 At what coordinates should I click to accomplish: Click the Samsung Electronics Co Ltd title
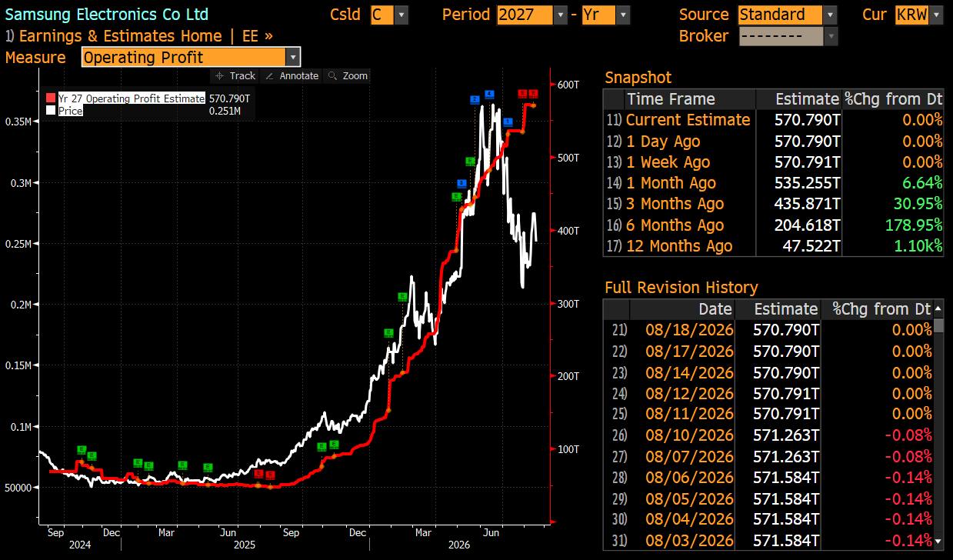pyautogui.click(x=106, y=15)
